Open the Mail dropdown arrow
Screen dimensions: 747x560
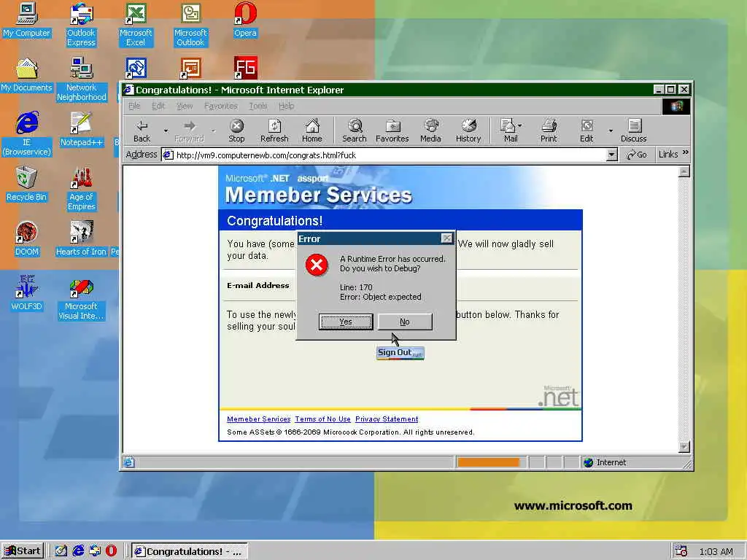(x=519, y=125)
